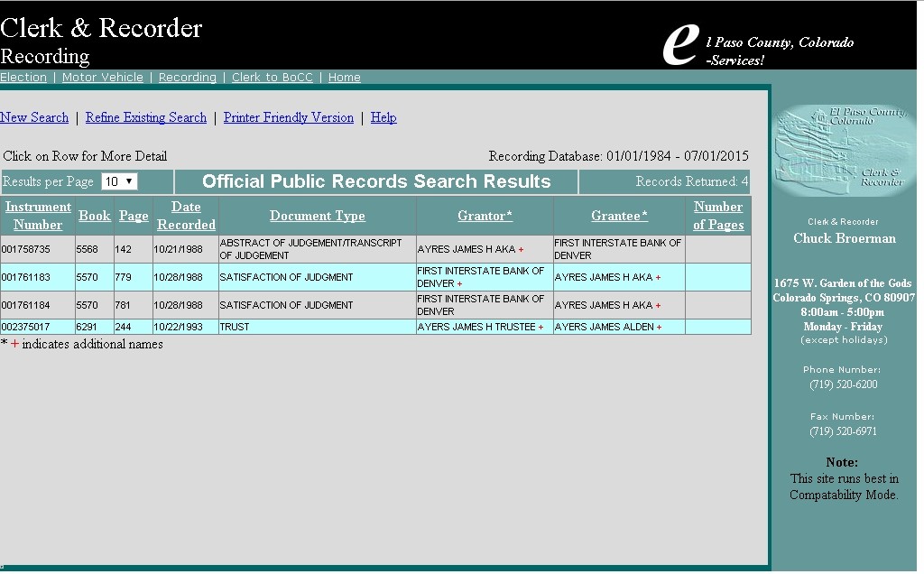The height and width of the screenshot is (574, 924).
Task: Open the Election navigation link
Action: click(x=23, y=78)
